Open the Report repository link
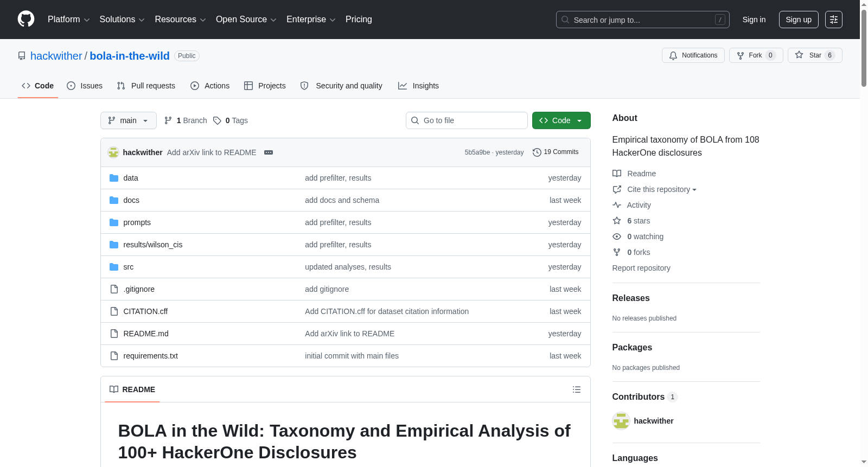Screen dimensions: 868x467 pos(641,268)
